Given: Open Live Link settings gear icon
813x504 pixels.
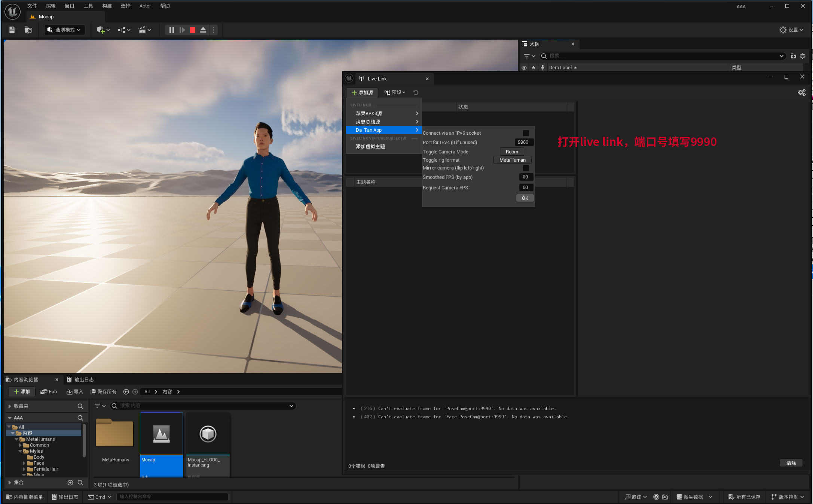Looking at the screenshot, I should pos(801,92).
